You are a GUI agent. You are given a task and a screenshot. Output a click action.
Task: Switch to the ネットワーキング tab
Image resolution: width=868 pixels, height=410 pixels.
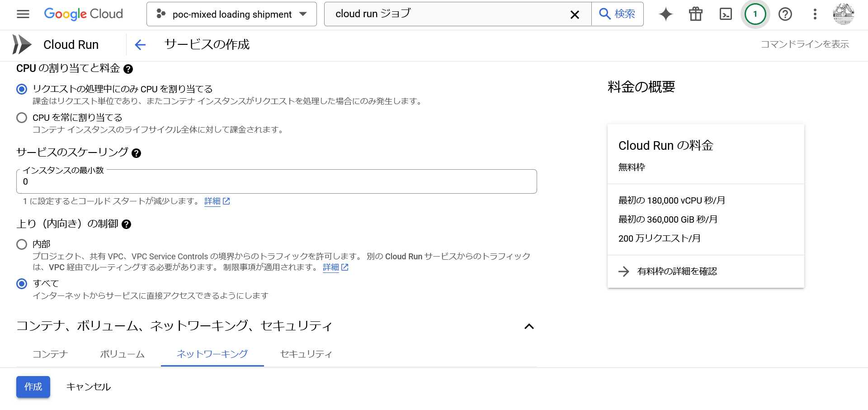point(212,354)
